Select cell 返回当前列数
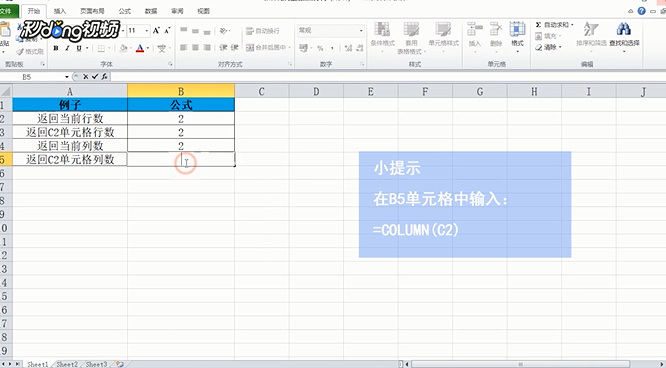Viewport: 666px width, 368px height. click(70, 146)
